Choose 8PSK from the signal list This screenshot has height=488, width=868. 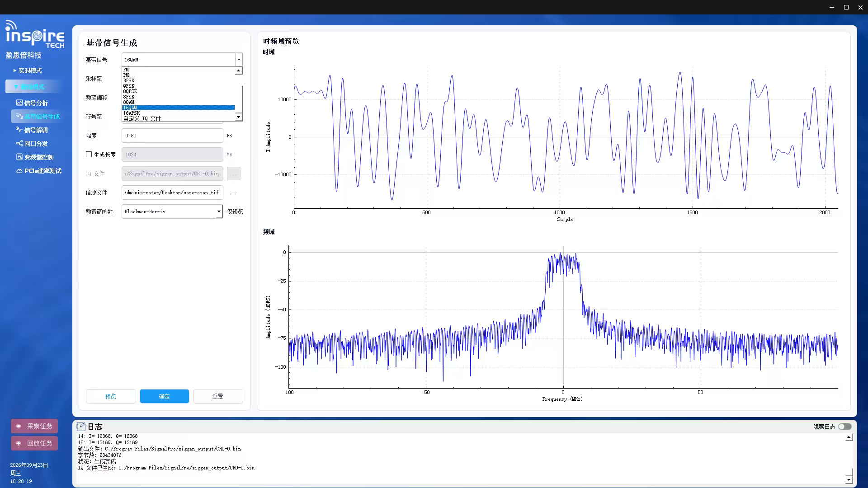click(179, 97)
